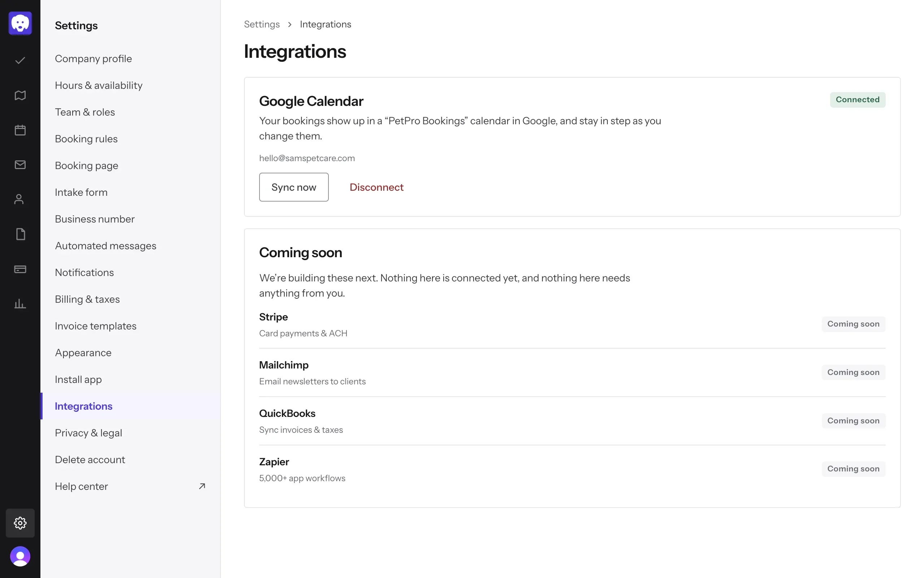
Task: Open Install app page
Action: coord(130,379)
